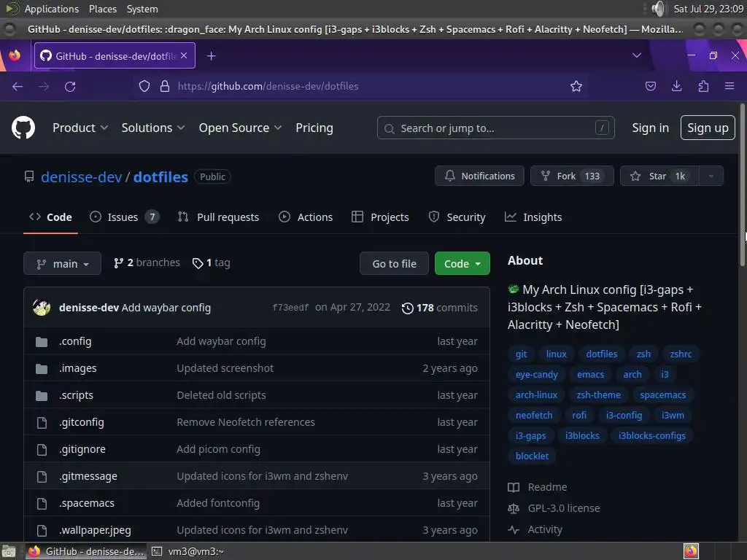Open the main branch selector dropdown
The image size is (747, 560).
pyautogui.click(x=62, y=263)
